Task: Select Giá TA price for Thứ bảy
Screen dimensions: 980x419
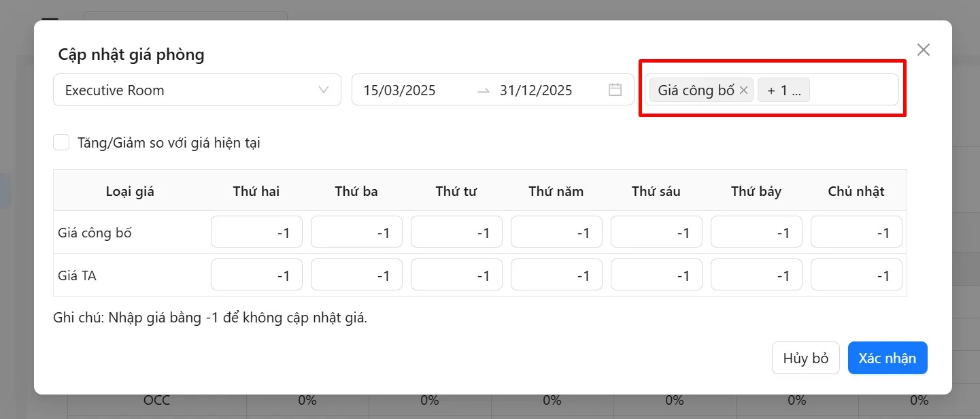Action: click(756, 275)
